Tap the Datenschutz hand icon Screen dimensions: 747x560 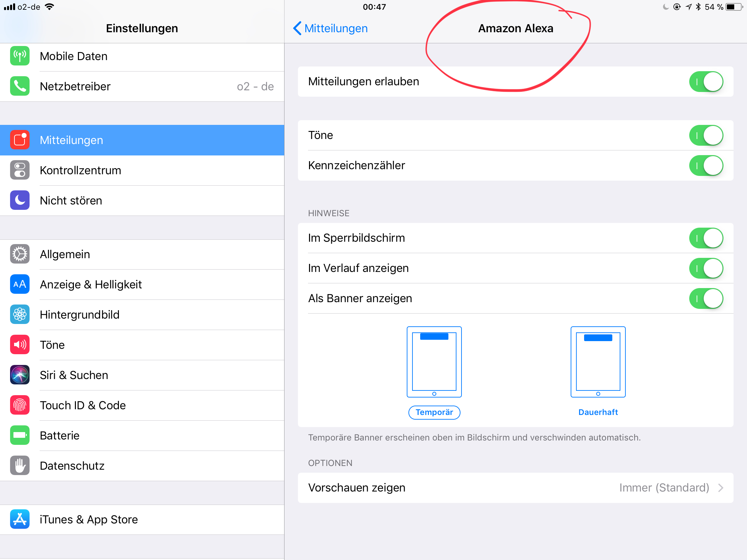[x=19, y=465]
